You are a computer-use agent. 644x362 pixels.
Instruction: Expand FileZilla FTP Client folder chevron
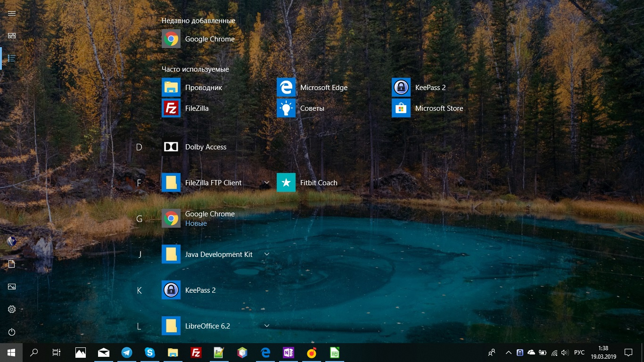point(266,182)
